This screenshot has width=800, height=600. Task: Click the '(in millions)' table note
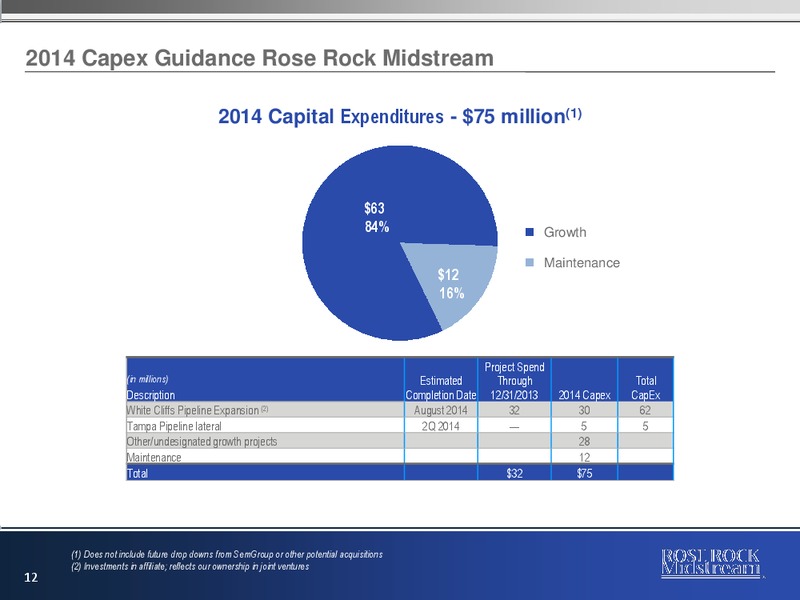pyautogui.click(x=147, y=379)
